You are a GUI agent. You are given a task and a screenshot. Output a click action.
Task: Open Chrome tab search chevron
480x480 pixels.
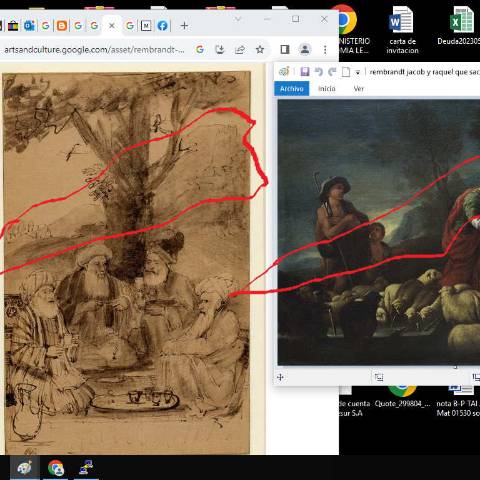coord(238,19)
